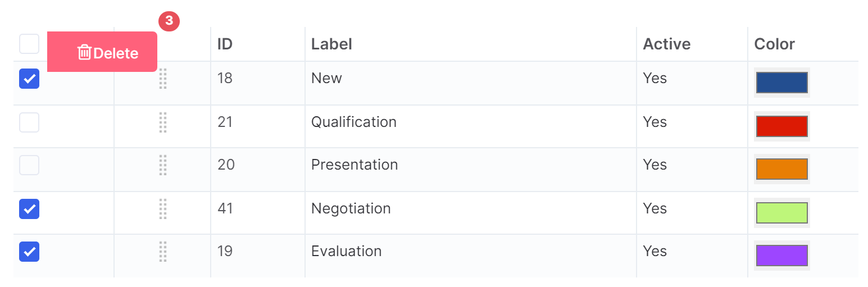868x287 pixels.
Task: Uncheck the Negotiation row checkbox
Action: pos(29,209)
